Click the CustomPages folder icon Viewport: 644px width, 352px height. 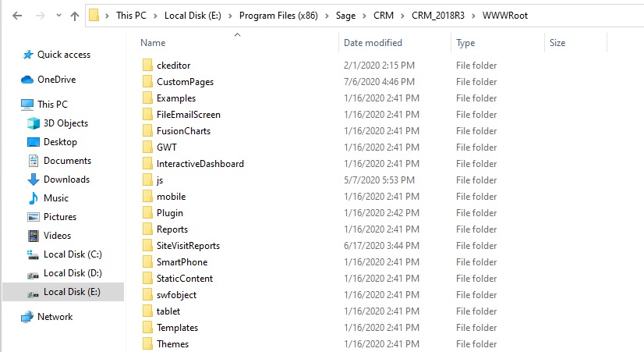click(147, 82)
